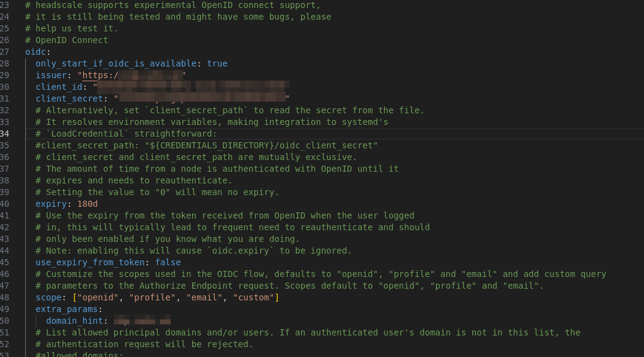Click the "email" scope string
Screen dimensions: 644x357
click(204, 297)
